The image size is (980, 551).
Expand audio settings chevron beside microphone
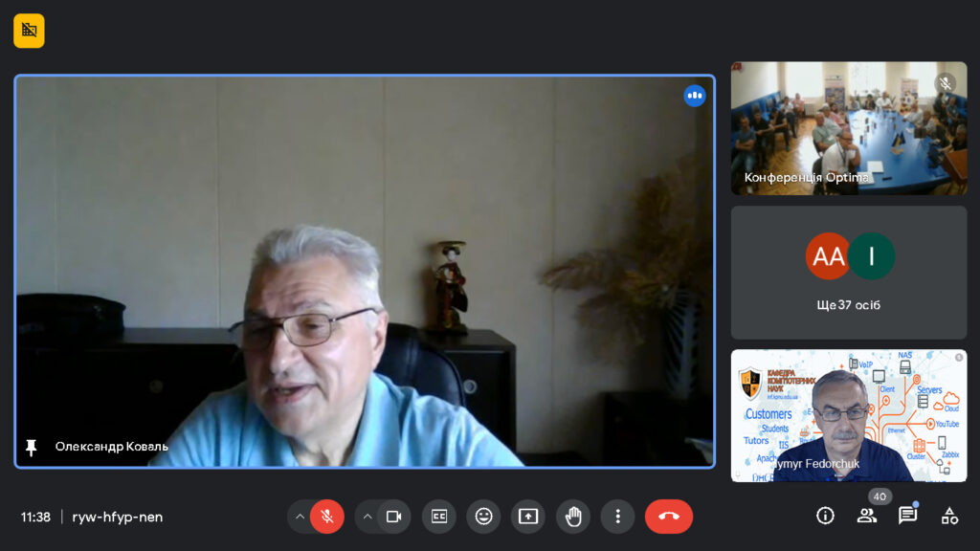(300, 517)
